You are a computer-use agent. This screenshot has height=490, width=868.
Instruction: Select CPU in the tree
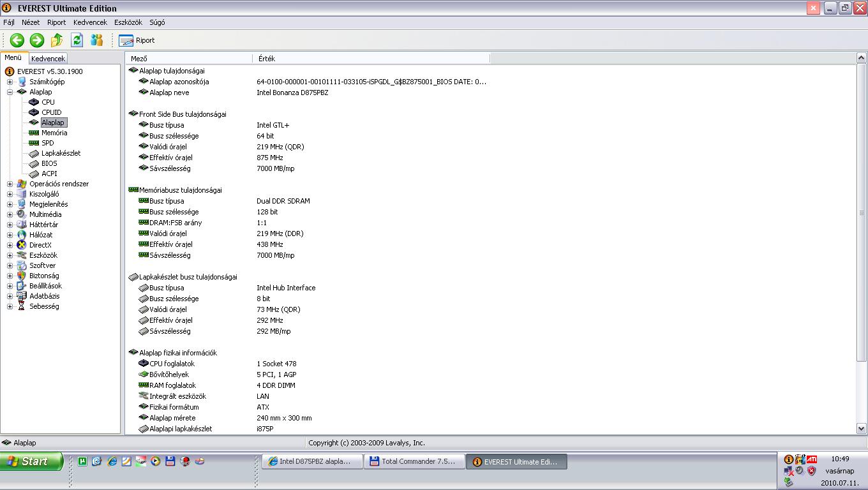pos(48,102)
